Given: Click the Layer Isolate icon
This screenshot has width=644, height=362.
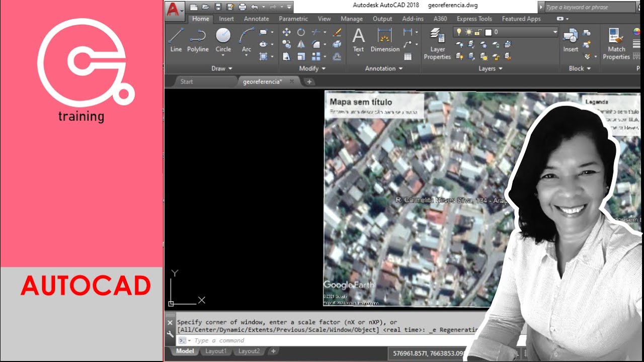Looking at the screenshot, I should tap(471, 44).
